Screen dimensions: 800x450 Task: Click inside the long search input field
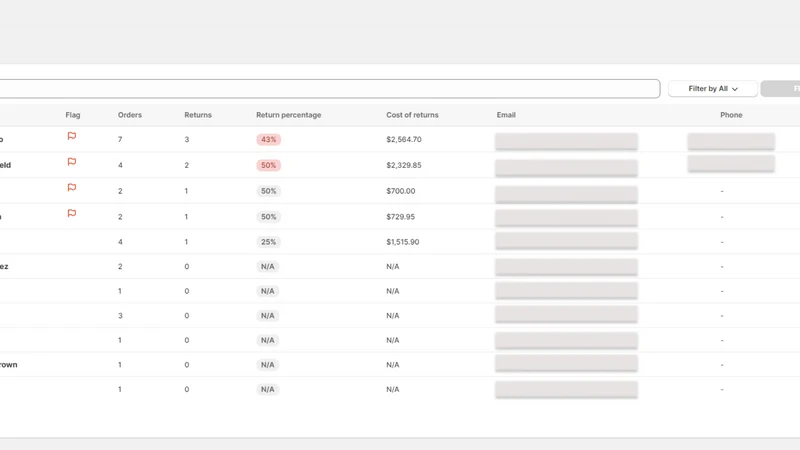[x=330, y=89]
